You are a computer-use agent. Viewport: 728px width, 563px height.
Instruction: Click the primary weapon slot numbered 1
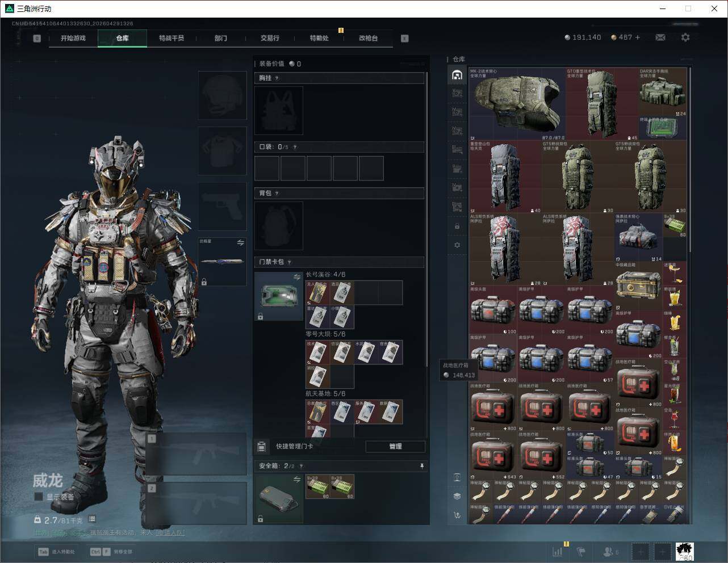pyautogui.click(x=196, y=454)
